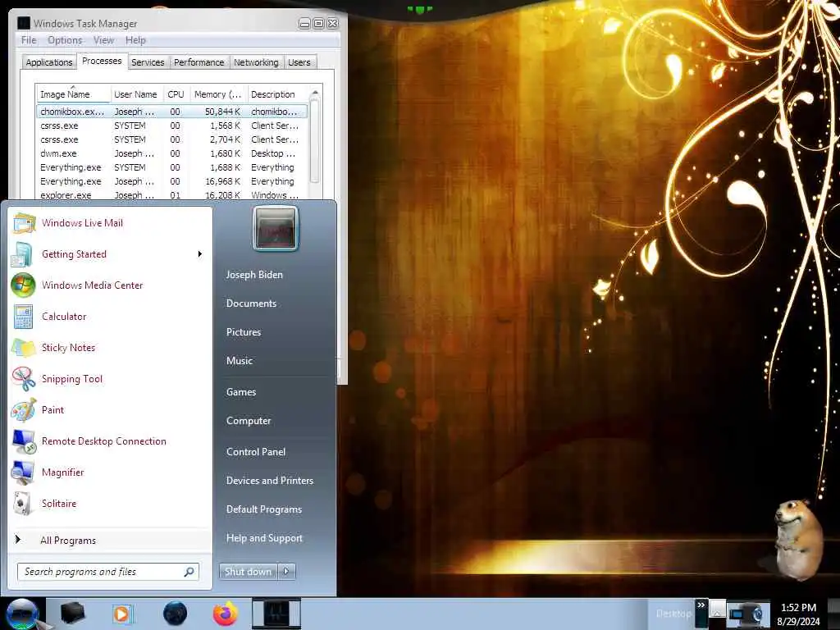
Task: Switch to the Users tab
Action: pyautogui.click(x=299, y=62)
